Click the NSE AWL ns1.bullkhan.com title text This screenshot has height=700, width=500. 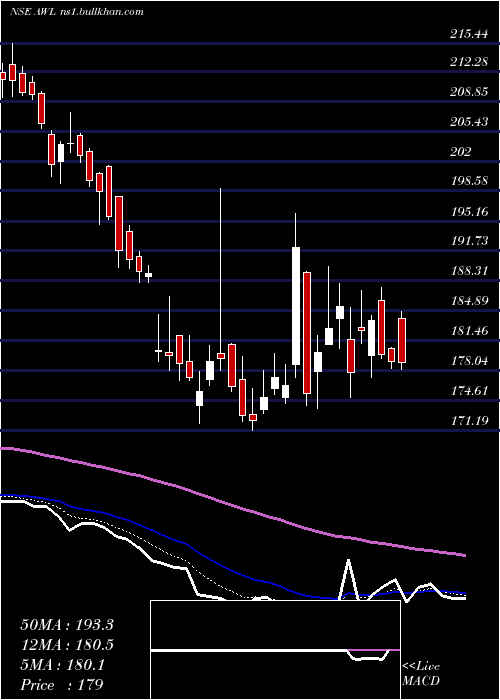click(76, 12)
